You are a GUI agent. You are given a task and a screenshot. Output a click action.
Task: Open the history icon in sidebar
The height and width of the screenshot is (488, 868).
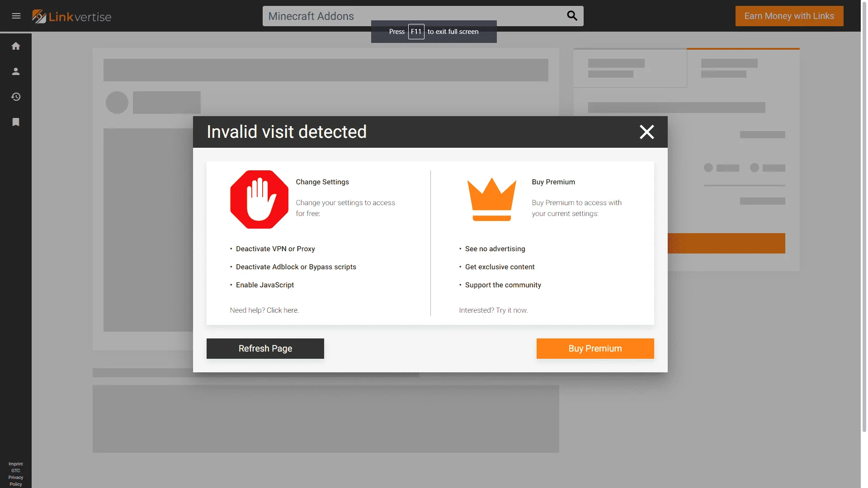pyautogui.click(x=16, y=97)
